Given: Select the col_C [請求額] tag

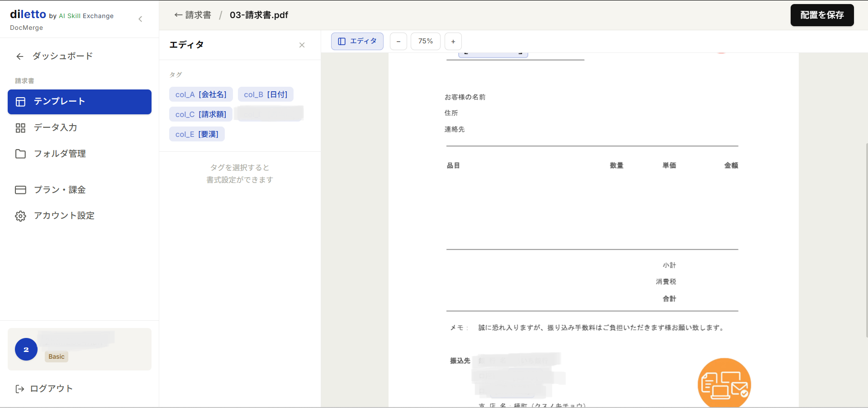Looking at the screenshot, I should 201,114.
